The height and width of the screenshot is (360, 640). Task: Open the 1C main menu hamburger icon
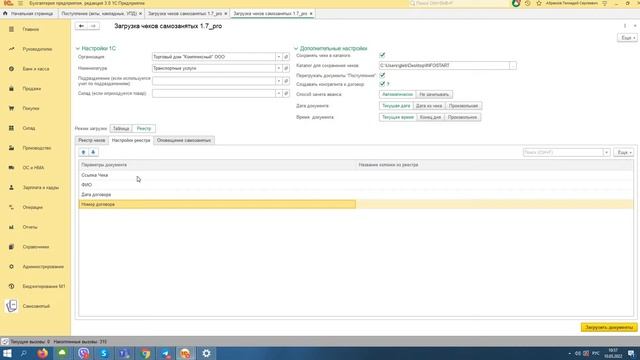[x=20, y=3]
